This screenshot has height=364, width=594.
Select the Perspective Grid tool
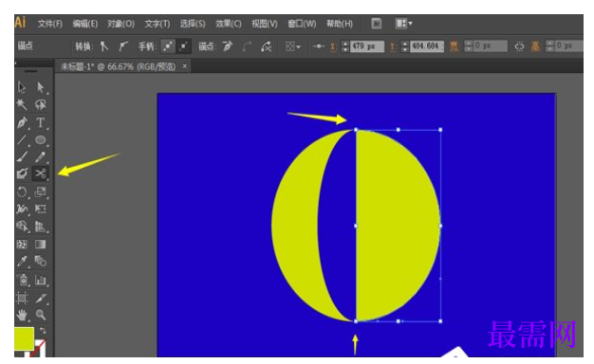[x=40, y=227]
